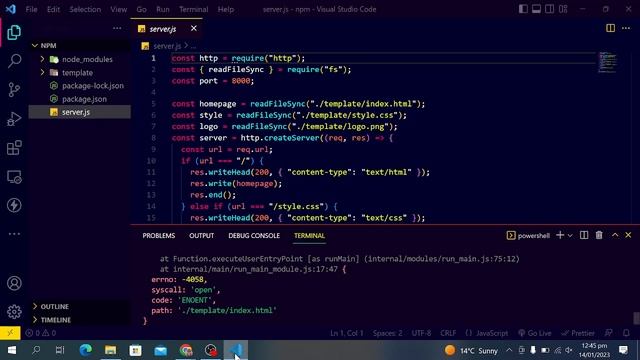Change CRLF end of line sequence
Screen dimensions: 640x360
(448, 333)
